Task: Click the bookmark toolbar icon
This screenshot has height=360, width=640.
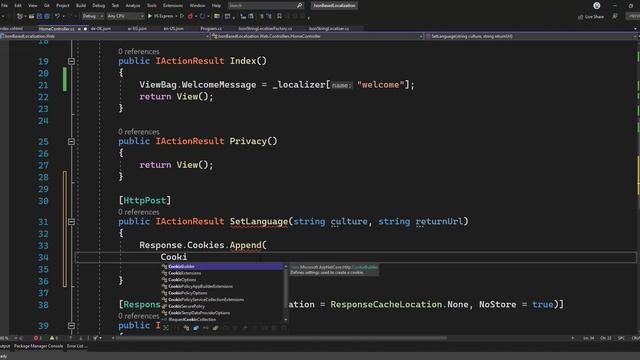Action: tap(279, 16)
